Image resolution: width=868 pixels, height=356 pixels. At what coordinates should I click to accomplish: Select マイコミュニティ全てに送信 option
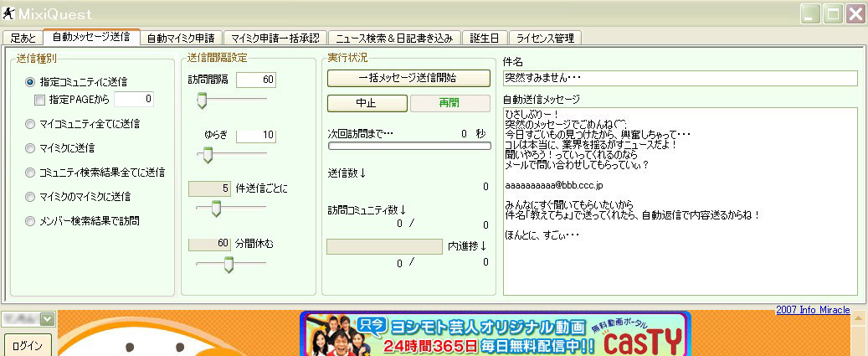click(82, 123)
